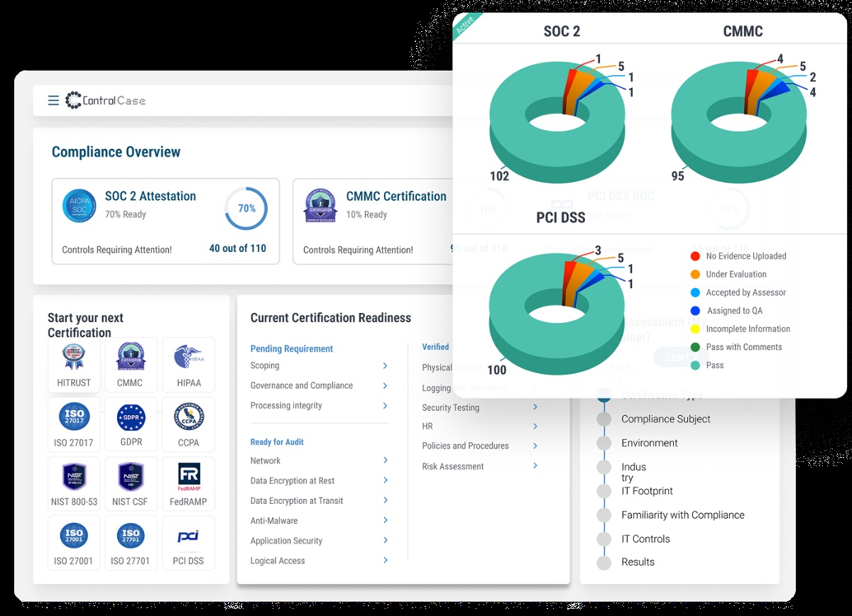852x616 pixels.
Task: Click the Assigned to QA blue swatch
Action: [x=695, y=311]
